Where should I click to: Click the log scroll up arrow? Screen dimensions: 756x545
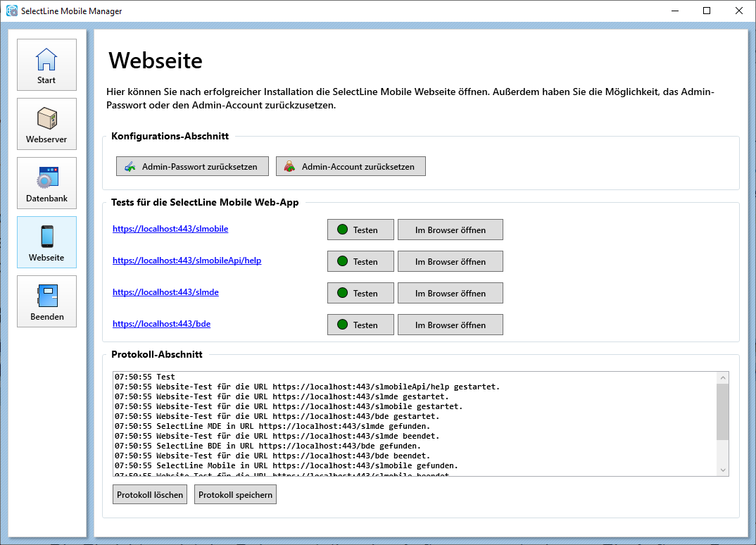point(722,377)
